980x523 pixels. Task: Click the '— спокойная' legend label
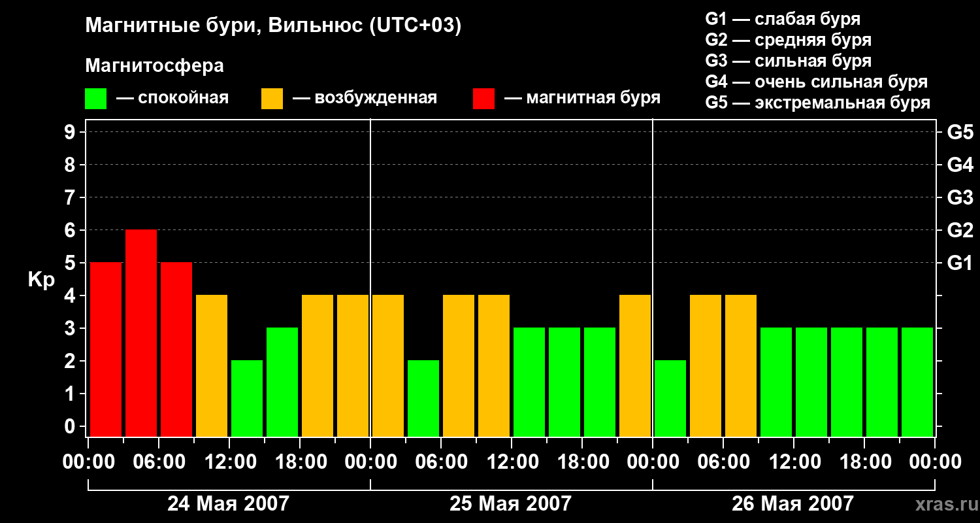point(172,98)
